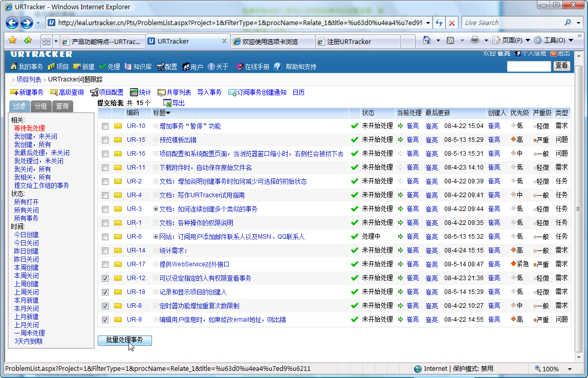Image resolution: width=588 pixels, height=378 pixels.
Task: Tick the checkbox for UR-2
Action: pyautogui.click(x=105, y=182)
